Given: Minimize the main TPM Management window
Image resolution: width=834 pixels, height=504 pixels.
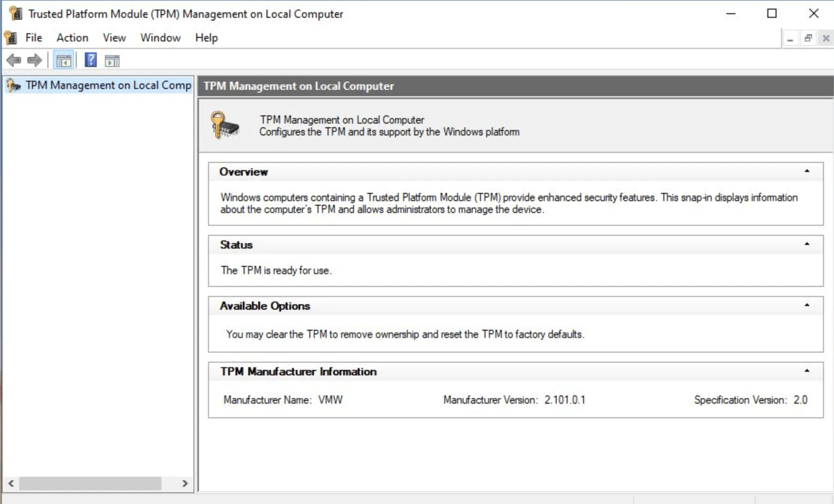Looking at the screenshot, I should coord(731,14).
